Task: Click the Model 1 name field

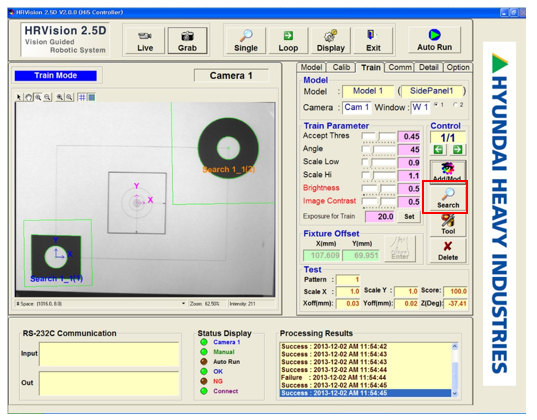Action: [x=368, y=91]
